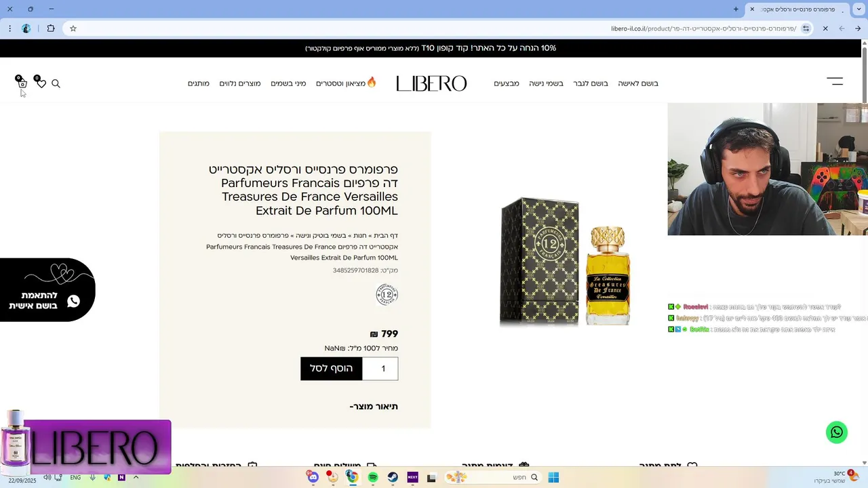The height and width of the screenshot is (488, 868).
Task: Click the הוסף לסל add-to-cart button
Action: (332, 369)
